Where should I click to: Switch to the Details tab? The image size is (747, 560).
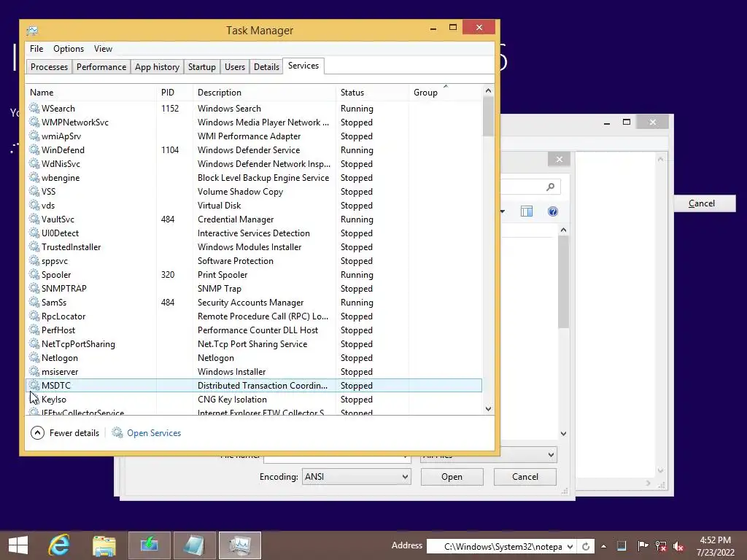pyautogui.click(x=266, y=66)
